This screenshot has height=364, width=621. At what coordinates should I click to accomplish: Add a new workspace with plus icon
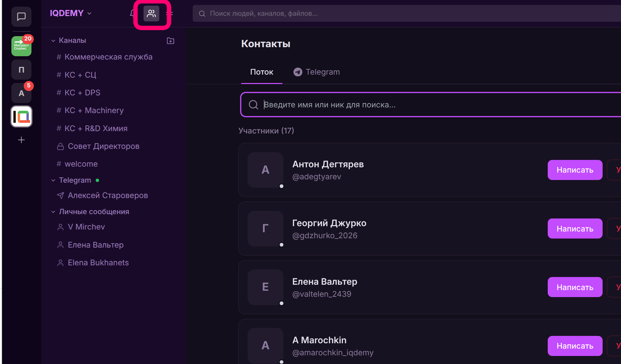21,140
